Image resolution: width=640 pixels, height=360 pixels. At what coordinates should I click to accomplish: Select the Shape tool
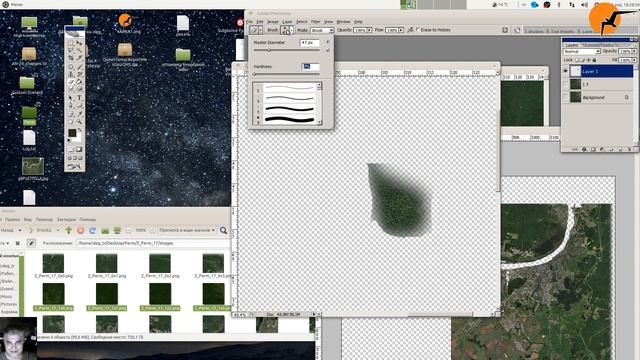[x=80, y=106]
